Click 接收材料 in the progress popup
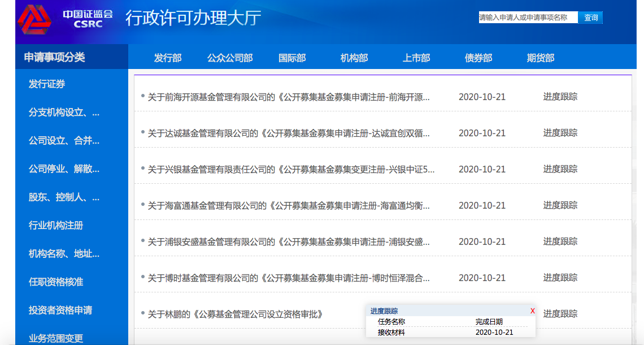644x345 pixels. [x=391, y=332]
